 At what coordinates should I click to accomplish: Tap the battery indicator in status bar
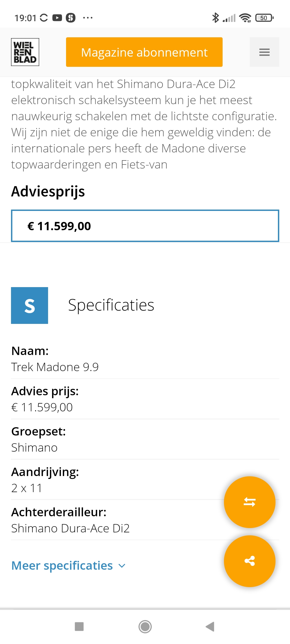pos(264,18)
